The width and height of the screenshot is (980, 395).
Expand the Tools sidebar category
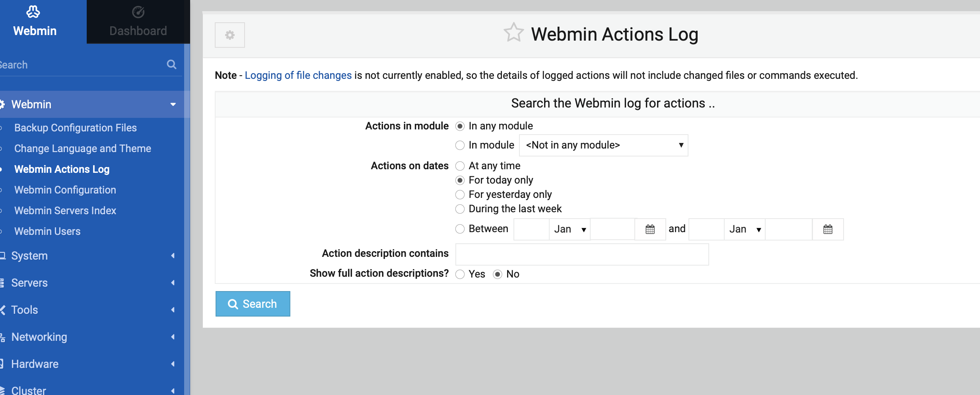92,310
